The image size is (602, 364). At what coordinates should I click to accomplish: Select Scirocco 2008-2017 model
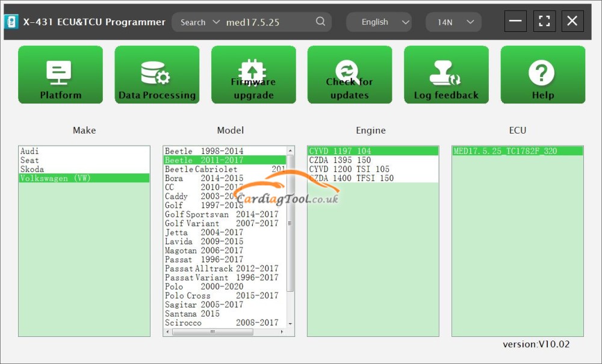[225, 322]
